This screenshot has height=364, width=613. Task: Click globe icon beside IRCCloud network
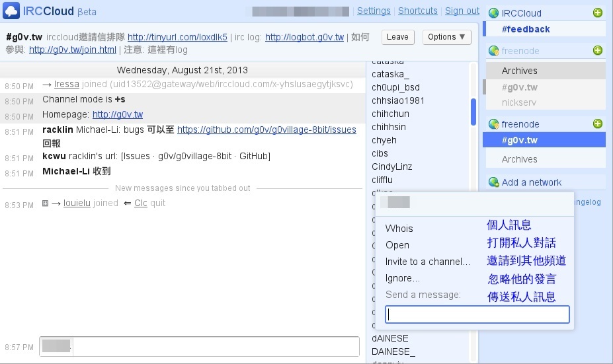point(494,13)
